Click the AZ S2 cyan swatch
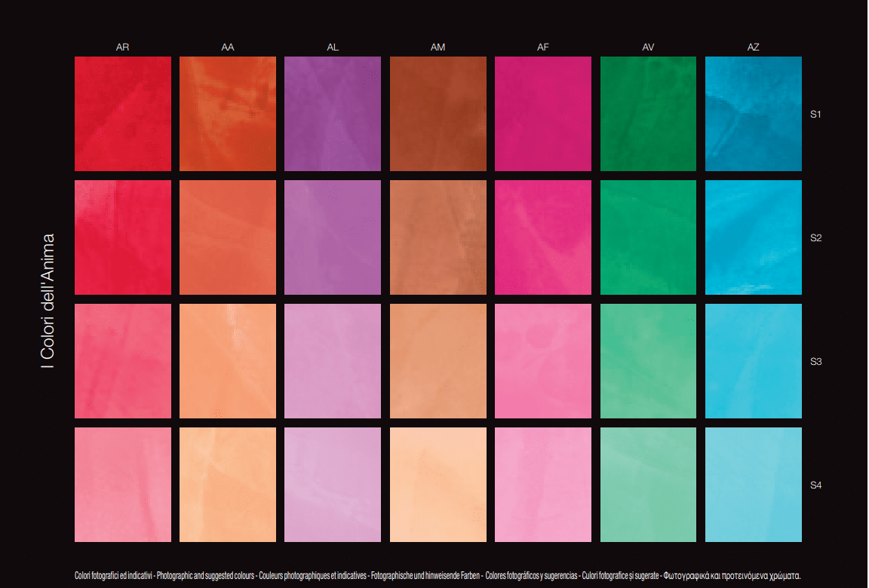The height and width of the screenshot is (588, 869). (753, 237)
